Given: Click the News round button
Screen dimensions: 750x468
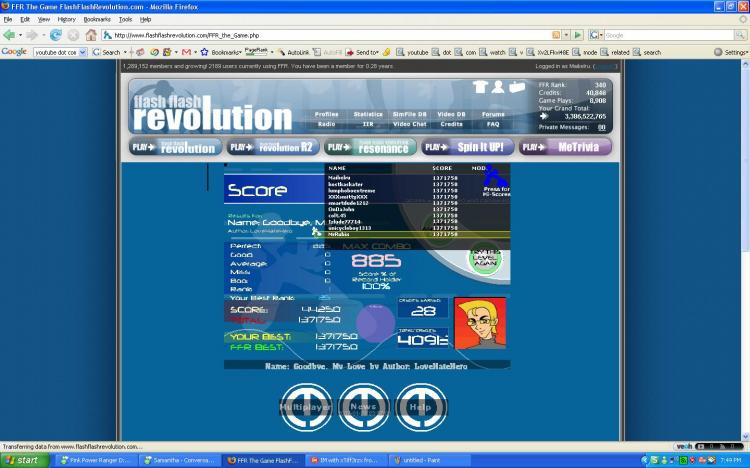Looking at the screenshot, I should pyautogui.click(x=364, y=407).
